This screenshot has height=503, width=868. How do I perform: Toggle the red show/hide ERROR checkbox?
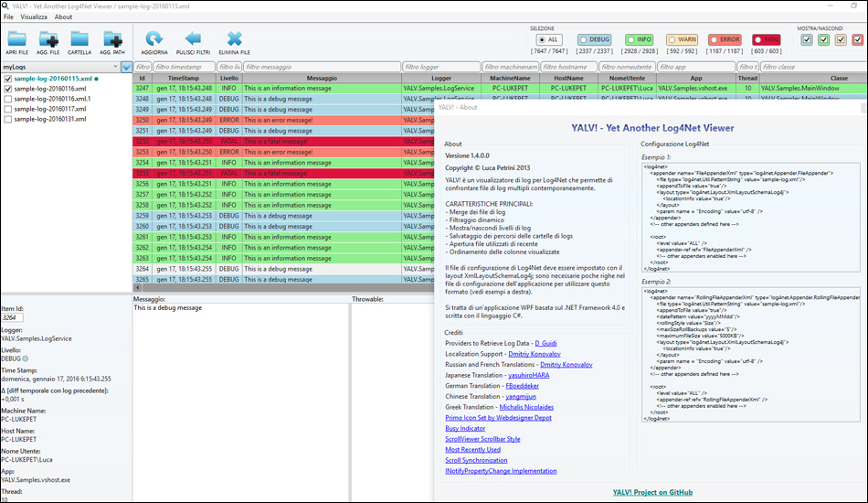point(857,40)
